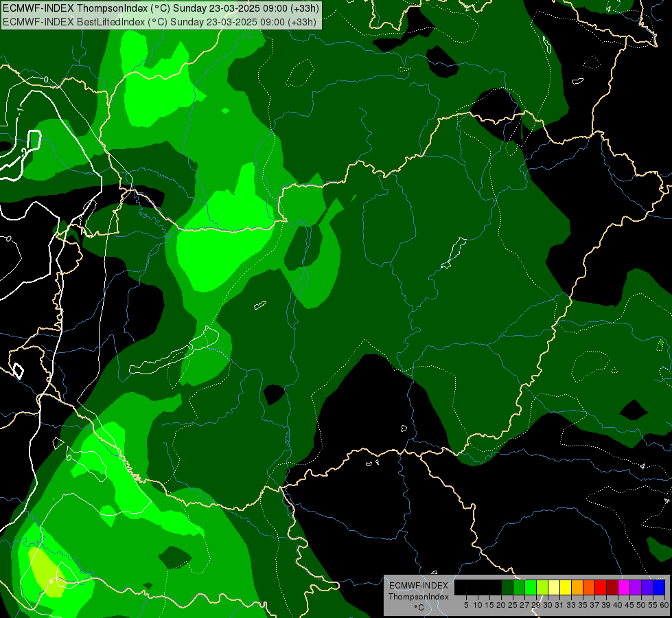Pick the pale yellow 30-31 legend swatch
The image size is (672, 618).
pos(554,587)
